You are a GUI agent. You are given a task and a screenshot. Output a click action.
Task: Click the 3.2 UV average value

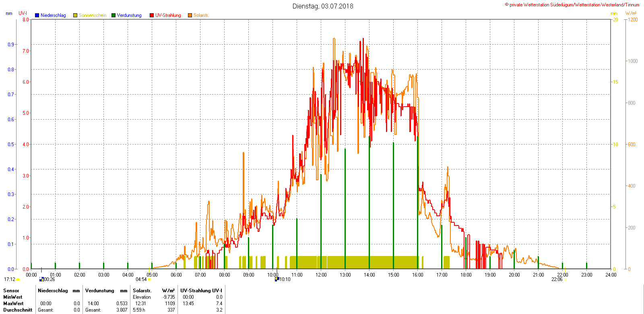point(219,310)
